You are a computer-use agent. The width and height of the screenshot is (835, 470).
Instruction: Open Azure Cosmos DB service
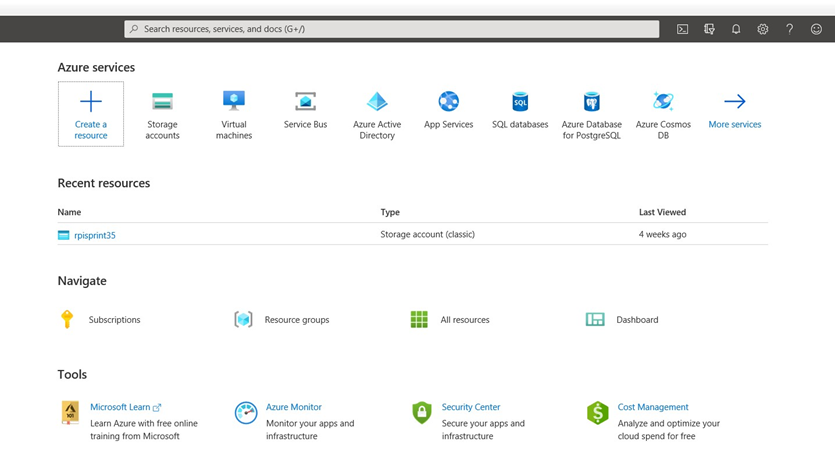point(663,102)
